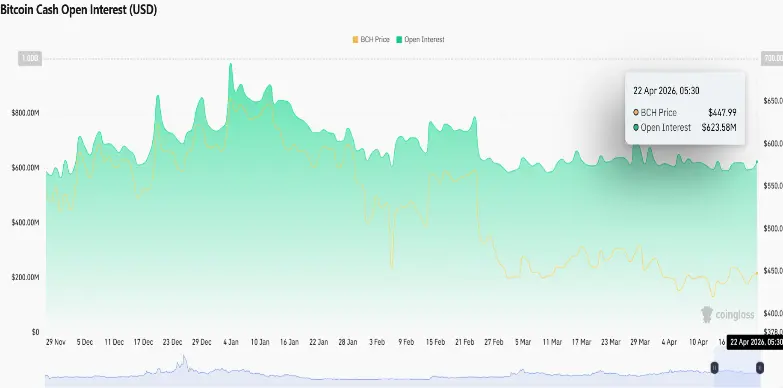Click the 5 Dec date on the x-axis
The width and height of the screenshot is (783, 388).
tap(84, 342)
